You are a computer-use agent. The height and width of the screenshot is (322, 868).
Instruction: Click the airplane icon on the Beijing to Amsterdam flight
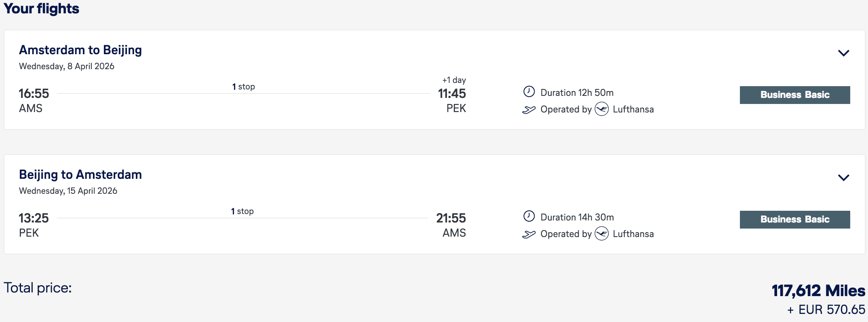click(x=529, y=234)
